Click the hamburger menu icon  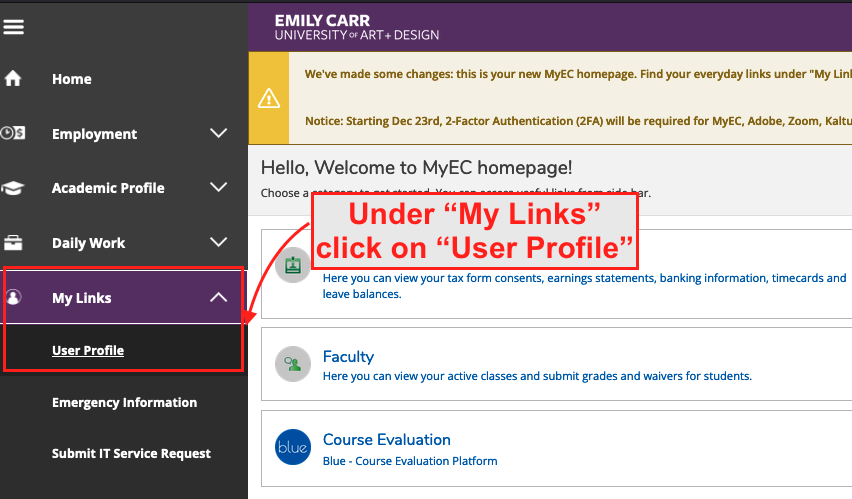click(14, 27)
